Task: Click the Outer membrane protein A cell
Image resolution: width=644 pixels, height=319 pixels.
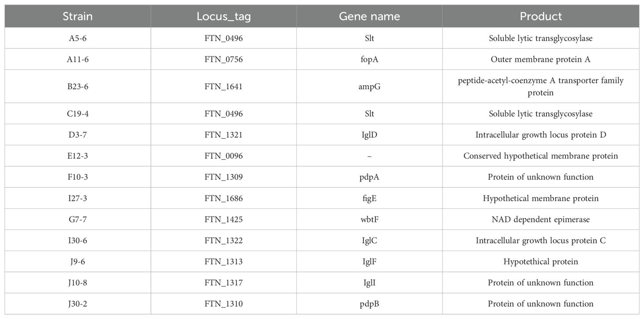Action: click(x=541, y=60)
